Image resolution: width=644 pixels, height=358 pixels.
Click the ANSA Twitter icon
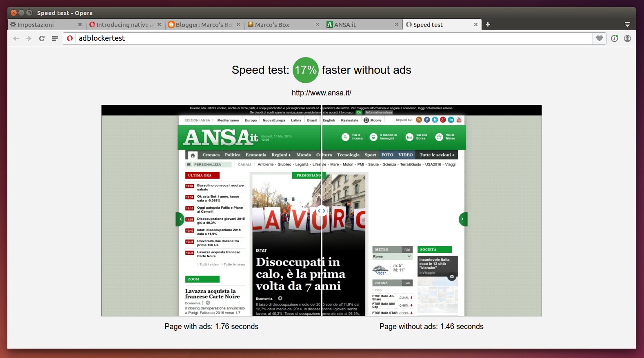(435, 120)
